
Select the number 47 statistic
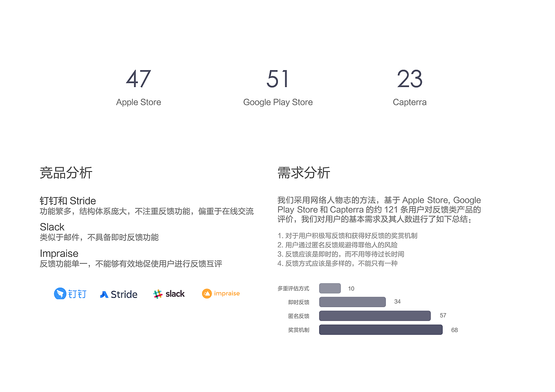(x=138, y=79)
